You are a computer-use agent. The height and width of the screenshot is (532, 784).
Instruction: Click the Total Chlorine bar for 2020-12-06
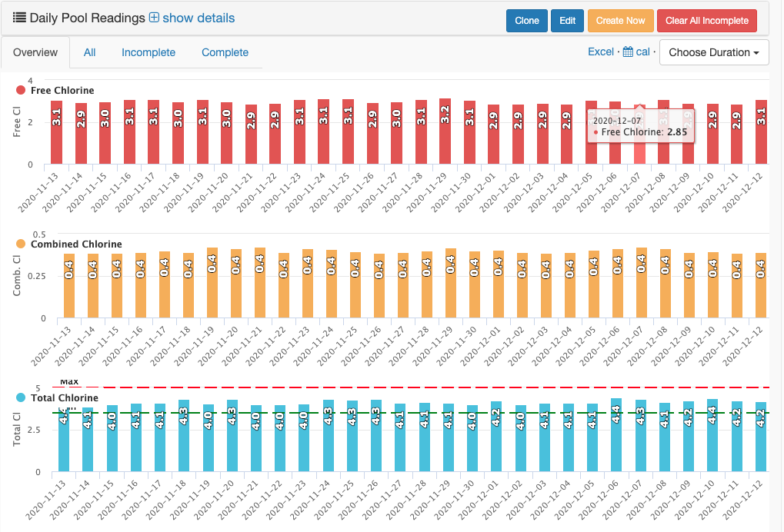point(616,435)
